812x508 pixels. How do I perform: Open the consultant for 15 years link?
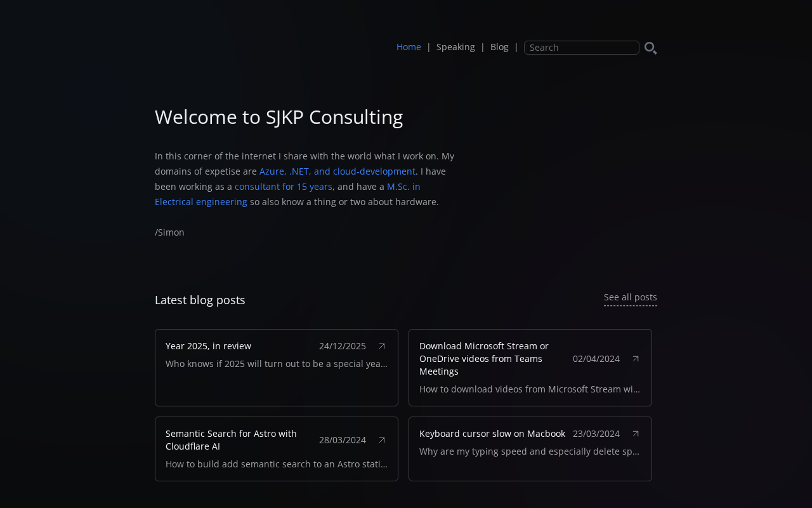point(284,187)
